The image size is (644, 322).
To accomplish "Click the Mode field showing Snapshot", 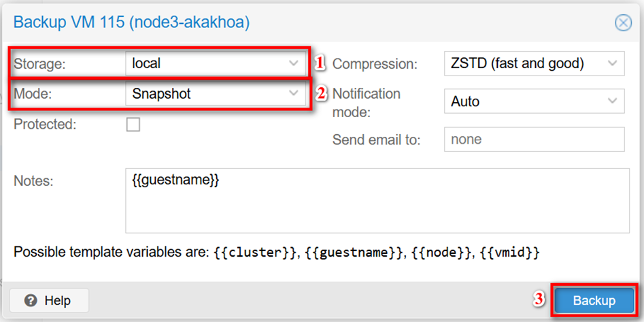I will (204, 93).
